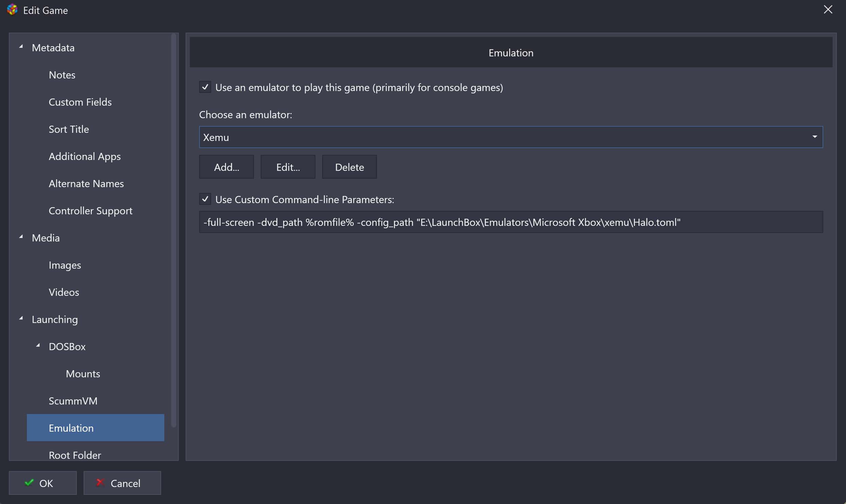Click the green checkmark icon on OK

(x=29, y=483)
